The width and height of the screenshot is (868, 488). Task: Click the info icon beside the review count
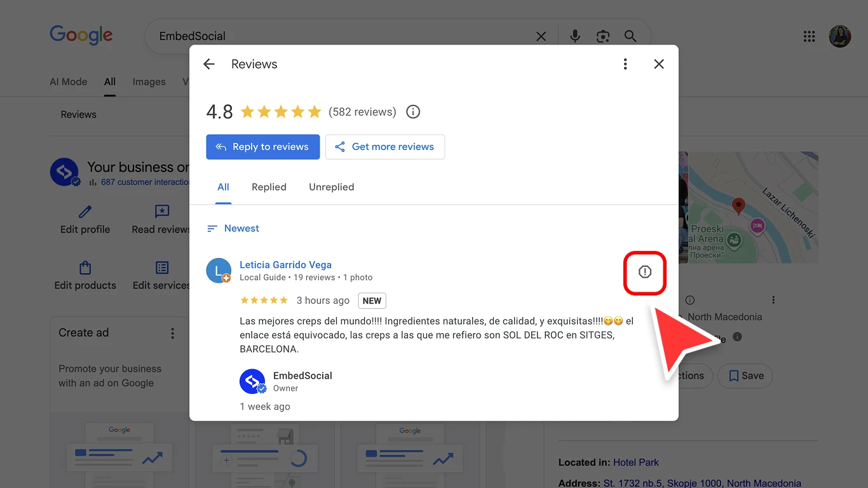click(412, 111)
